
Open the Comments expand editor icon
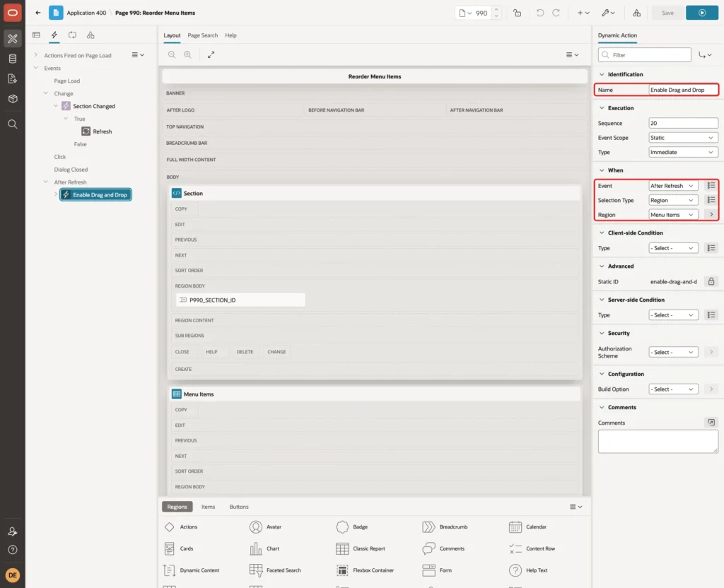711,423
